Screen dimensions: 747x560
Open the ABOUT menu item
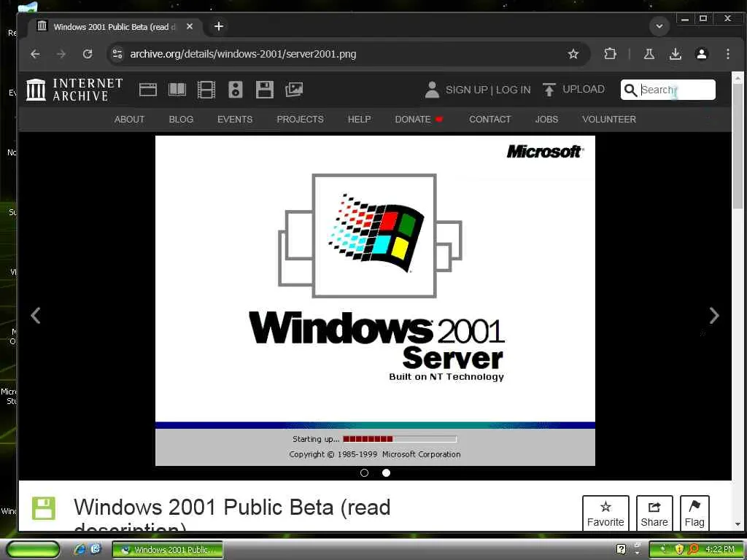[129, 120]
